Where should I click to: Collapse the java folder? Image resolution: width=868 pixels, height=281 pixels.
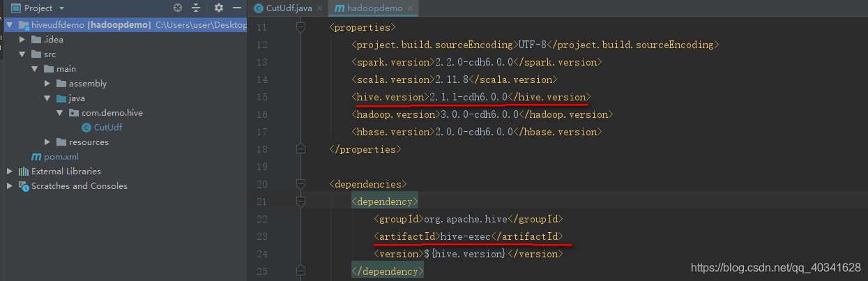[x=47, y=98]
